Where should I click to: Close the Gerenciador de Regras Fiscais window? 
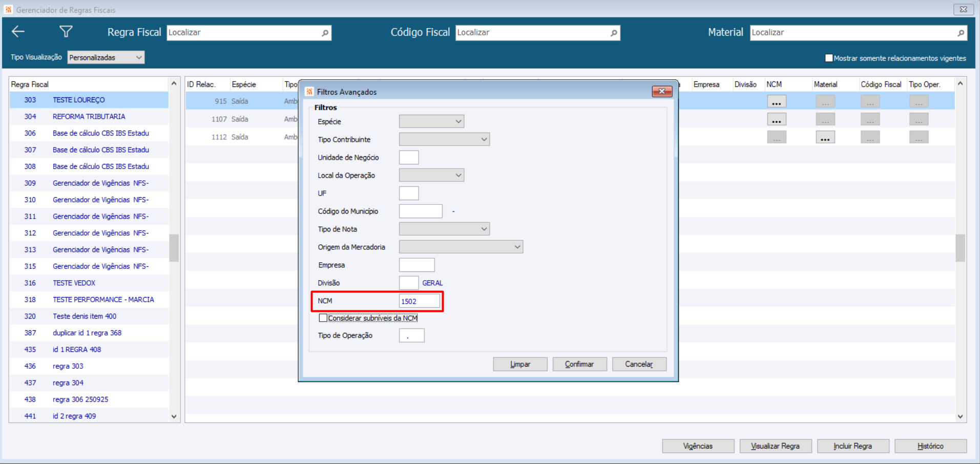click(963, 9)
